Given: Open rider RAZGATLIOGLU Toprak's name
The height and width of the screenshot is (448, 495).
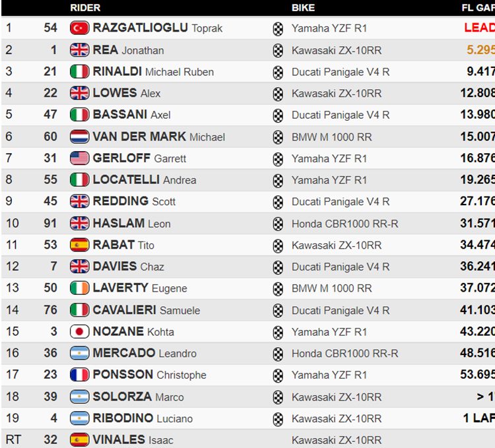Looking at the screenshot, I should 158,28.
